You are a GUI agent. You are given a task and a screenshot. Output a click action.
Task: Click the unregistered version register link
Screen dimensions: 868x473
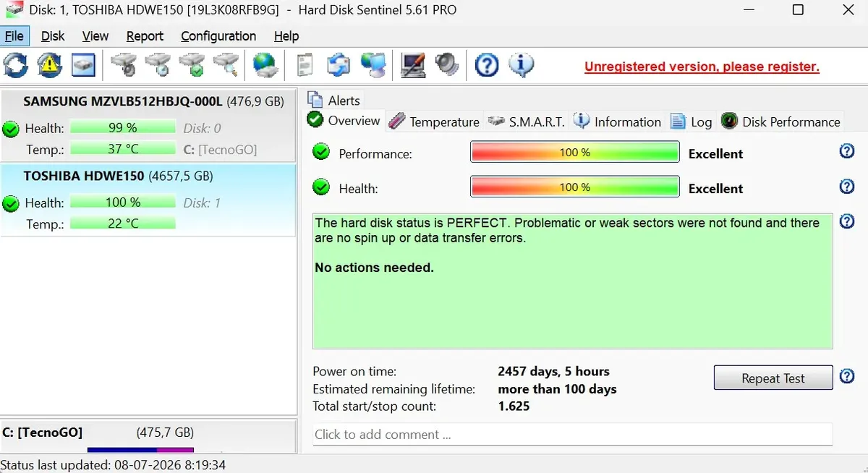coord(702,67)
